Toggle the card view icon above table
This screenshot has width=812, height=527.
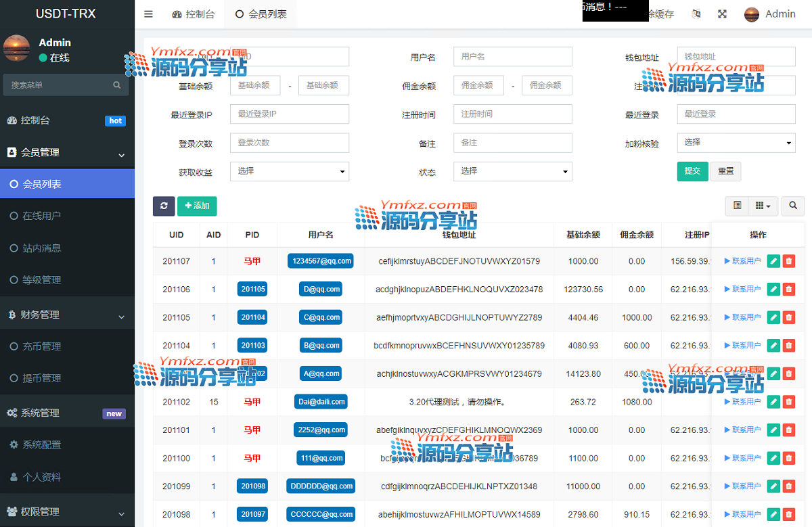pyautogui.click(x=737, y=206)
